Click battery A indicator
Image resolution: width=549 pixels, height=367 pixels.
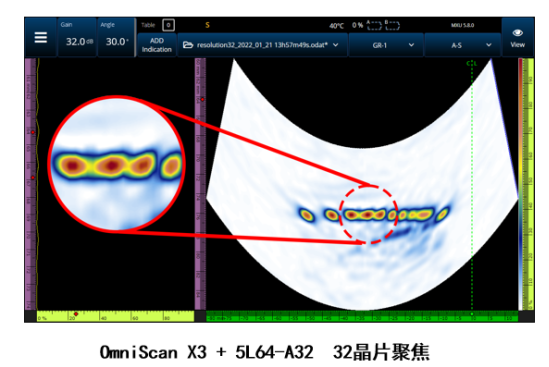coord(374,25)
